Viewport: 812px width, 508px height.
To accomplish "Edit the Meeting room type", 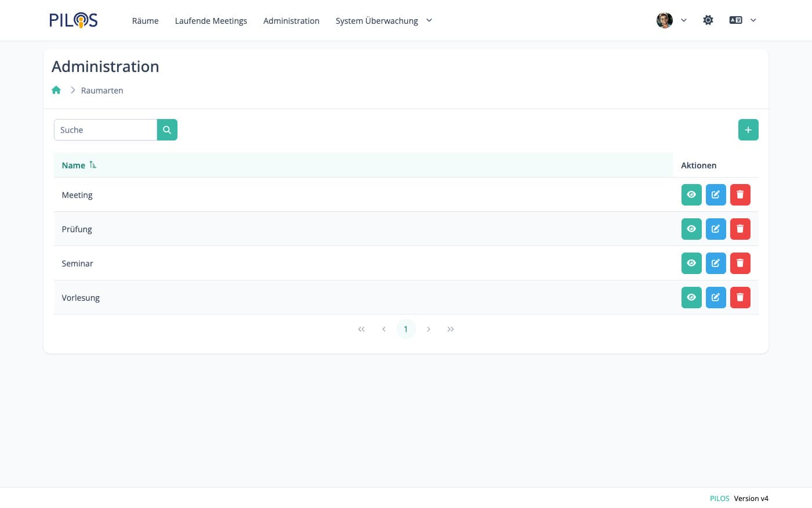I will pos(715,195).
